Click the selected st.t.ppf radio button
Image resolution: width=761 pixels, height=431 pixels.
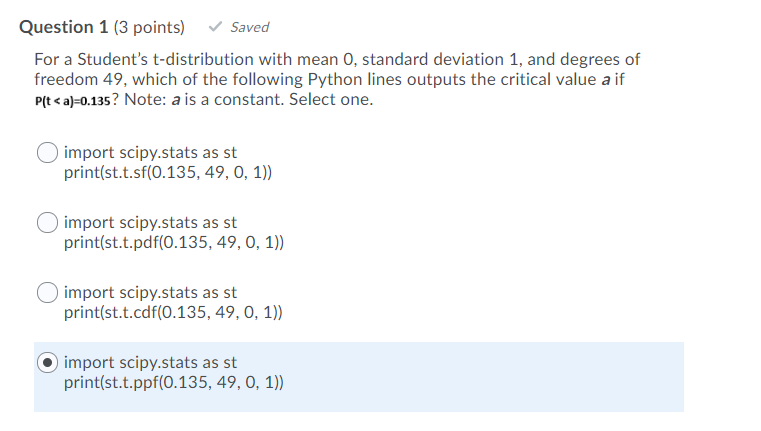[x=48, y=363]
